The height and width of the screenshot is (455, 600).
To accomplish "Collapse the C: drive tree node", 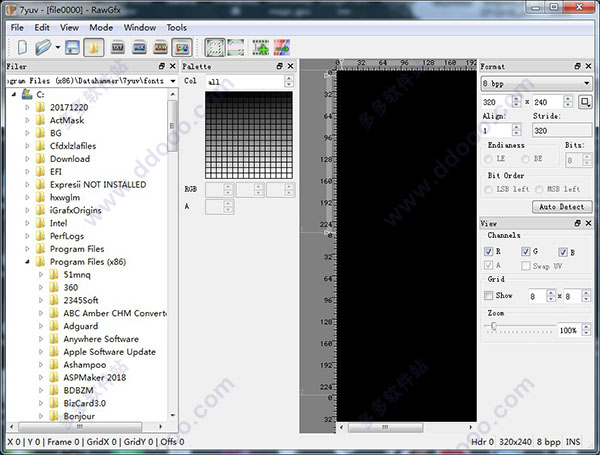I will 14,94.
